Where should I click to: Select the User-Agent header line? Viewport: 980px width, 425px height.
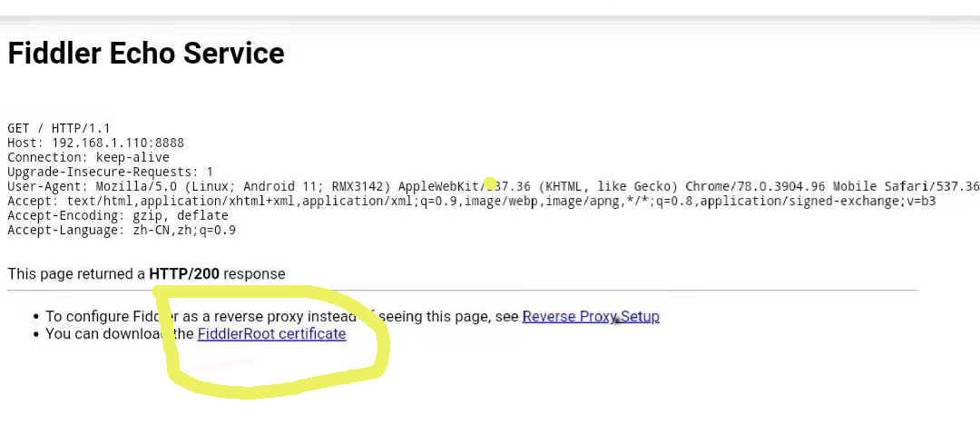(493, 186)
